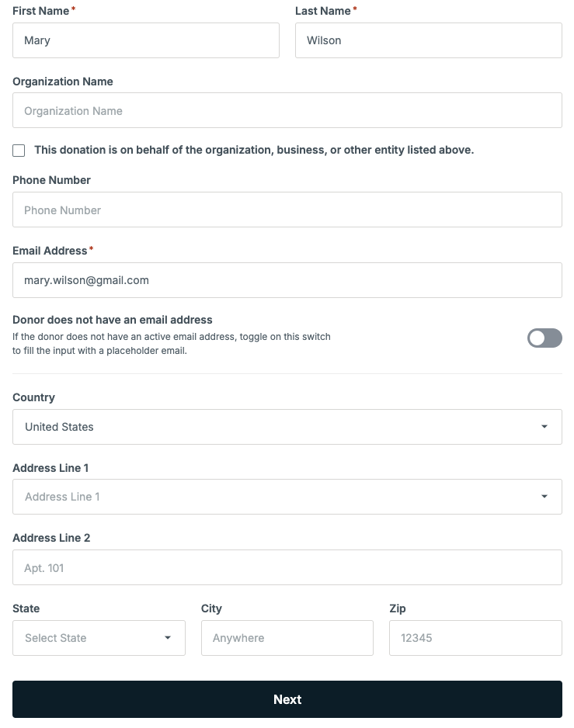Check the donation on behalf of organization checkbox
The height and width of the screenshot is (728, 574).
click(19, 151)
